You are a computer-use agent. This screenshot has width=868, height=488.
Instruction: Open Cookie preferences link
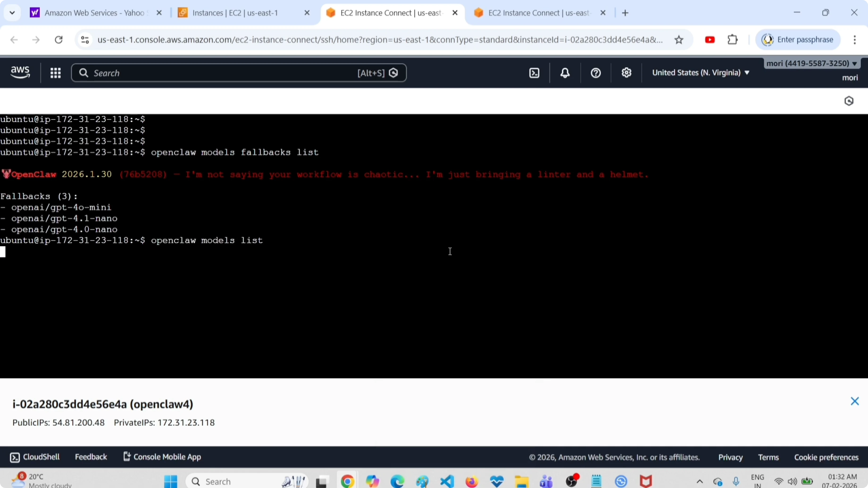tap(826, 457)
